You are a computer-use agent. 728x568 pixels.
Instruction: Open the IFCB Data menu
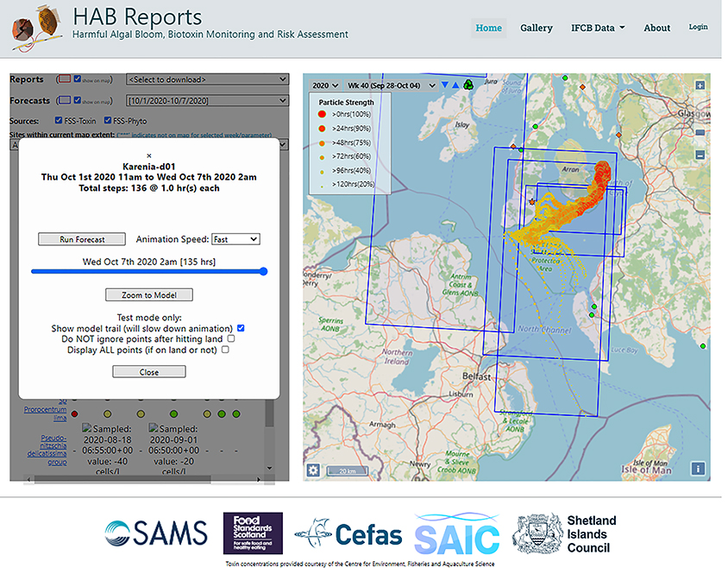click(x=597, y=28)
